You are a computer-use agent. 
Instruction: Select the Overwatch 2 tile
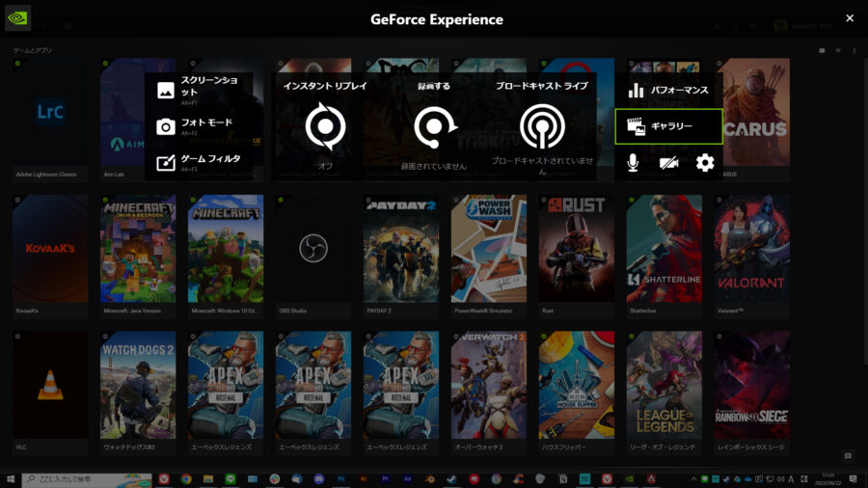[x=489, y=393]
